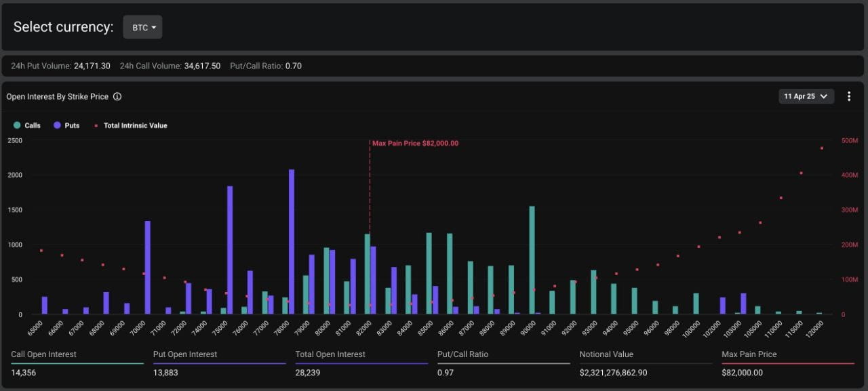This screenshot has height=391, width=868.
Task: Select the Put Open Interest summary tab
Action: point(220,363)
